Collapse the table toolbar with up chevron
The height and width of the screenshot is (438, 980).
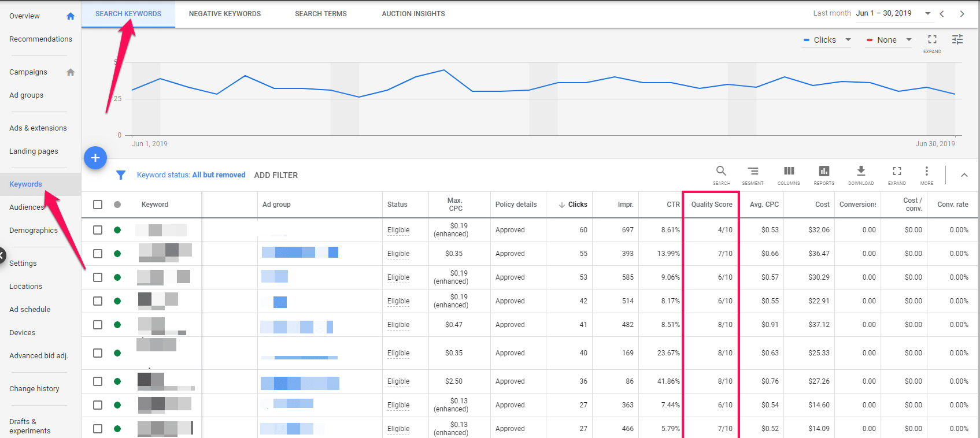click(x=964, y=175)
